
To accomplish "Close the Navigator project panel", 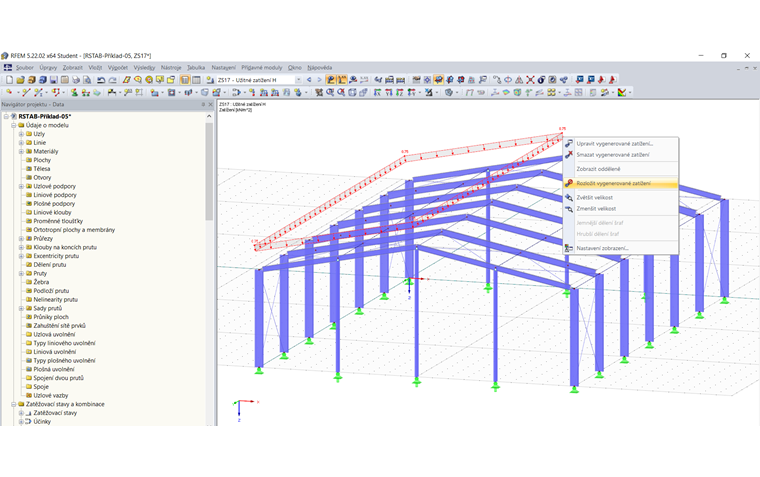I will [210, 104].
